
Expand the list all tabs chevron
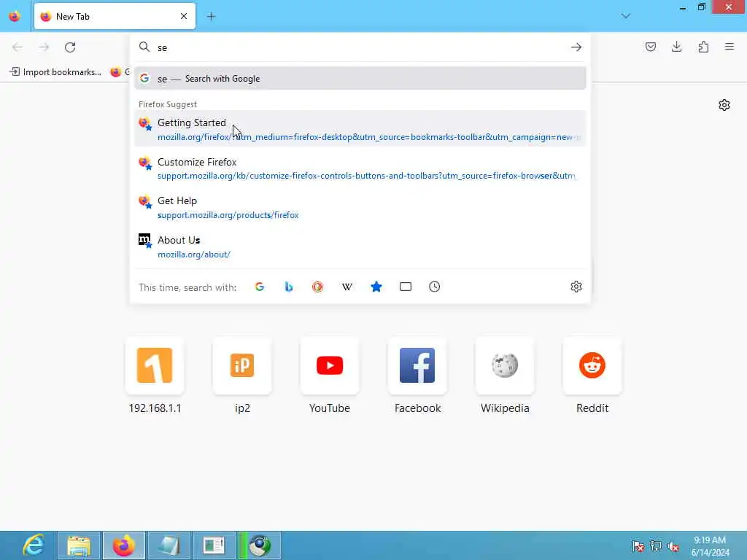coord(625,16)
